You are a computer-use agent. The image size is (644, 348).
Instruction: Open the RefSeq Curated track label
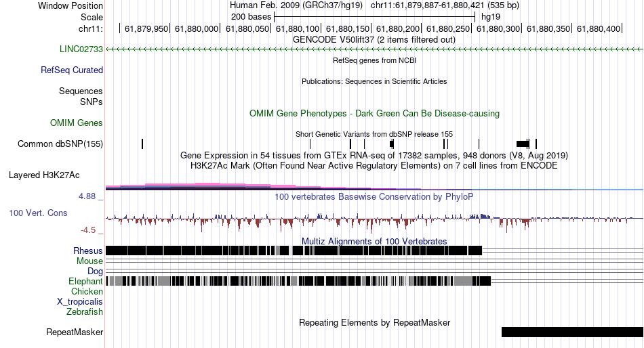(71, 70)
